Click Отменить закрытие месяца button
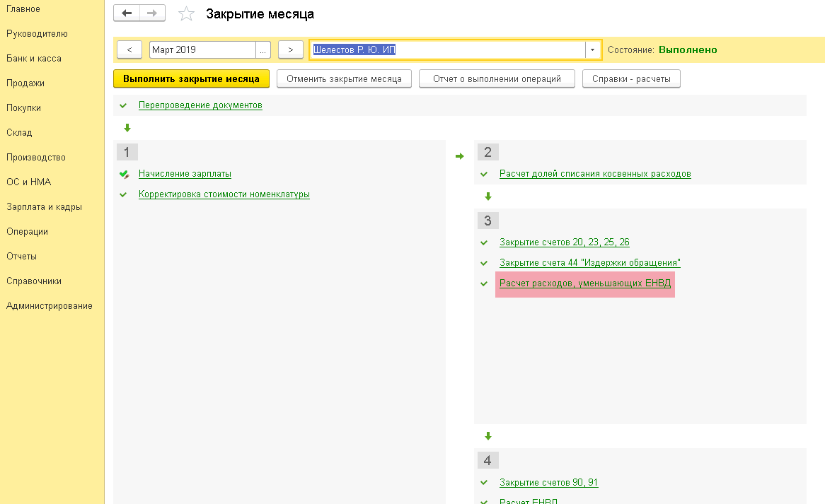This screenshot has height=504, width=825. [344, 79]
